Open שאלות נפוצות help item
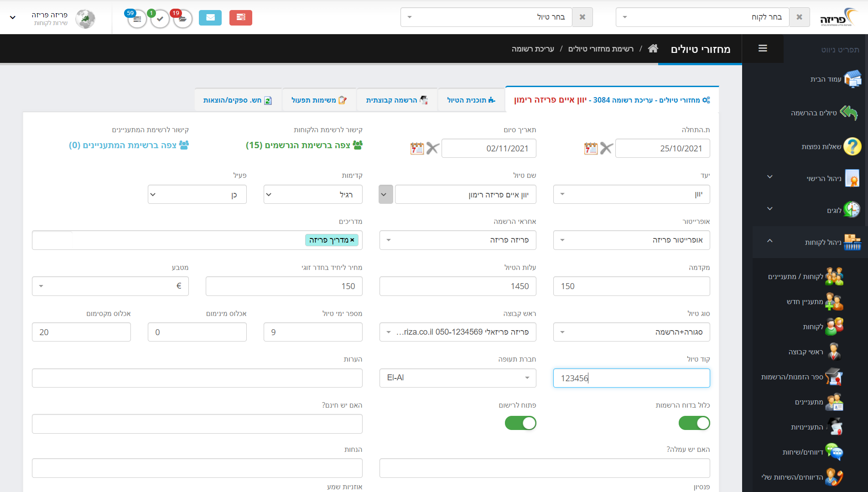The height and width of the screenshot is (492, 868). click(831, 146)
